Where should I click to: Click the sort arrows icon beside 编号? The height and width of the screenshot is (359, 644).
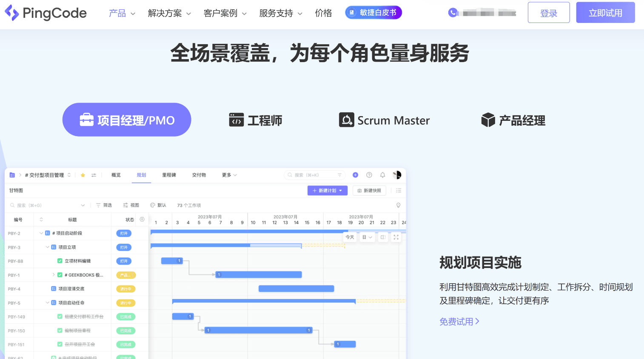coord(41,219)
